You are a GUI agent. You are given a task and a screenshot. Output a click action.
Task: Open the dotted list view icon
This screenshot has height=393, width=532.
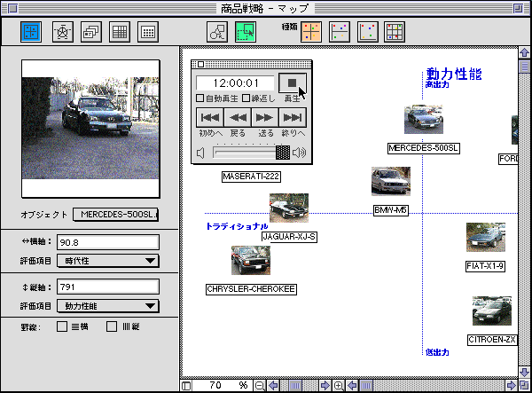[x=148, y=32]
